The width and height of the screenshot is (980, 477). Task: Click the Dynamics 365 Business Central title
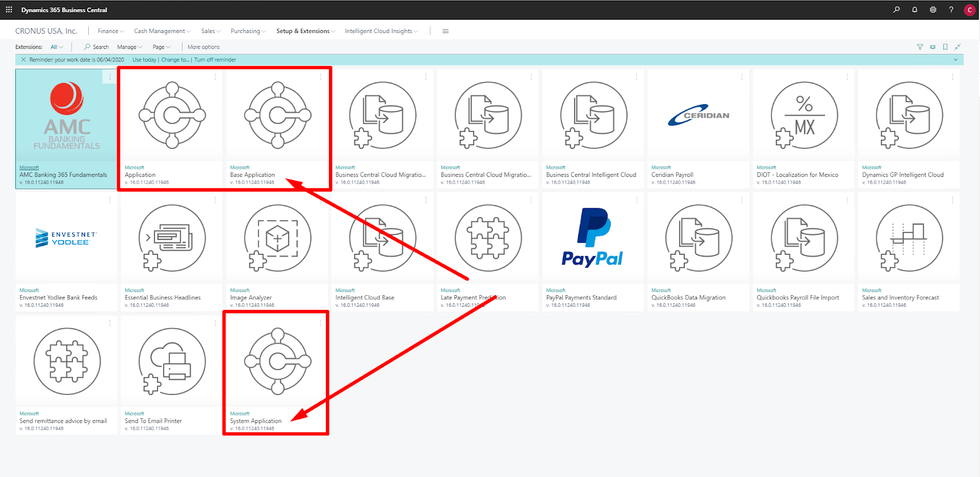tap(64, 10)
